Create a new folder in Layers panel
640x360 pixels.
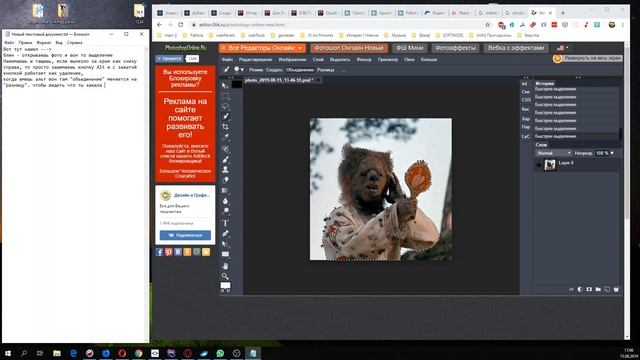598,289
